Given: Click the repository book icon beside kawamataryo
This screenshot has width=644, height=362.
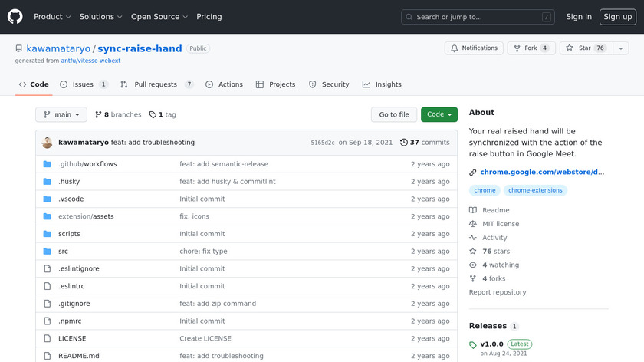Looking at the screenshot, I should (19, 48).
